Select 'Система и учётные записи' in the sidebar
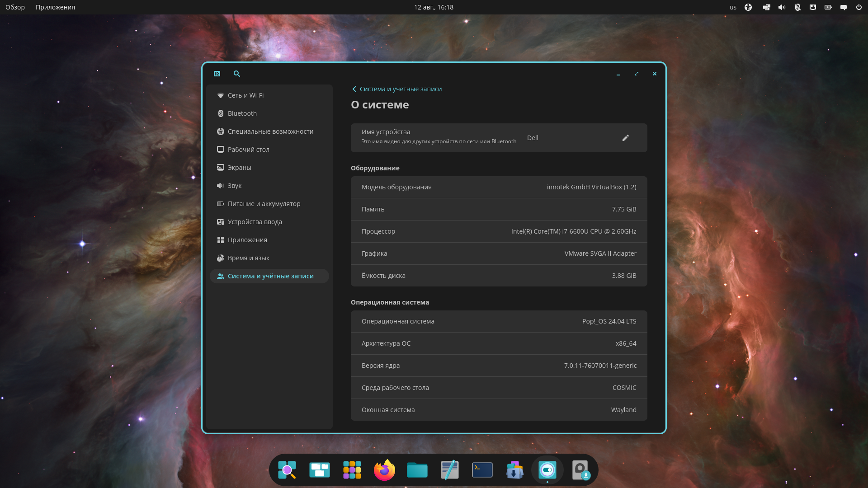 (269, 276)
